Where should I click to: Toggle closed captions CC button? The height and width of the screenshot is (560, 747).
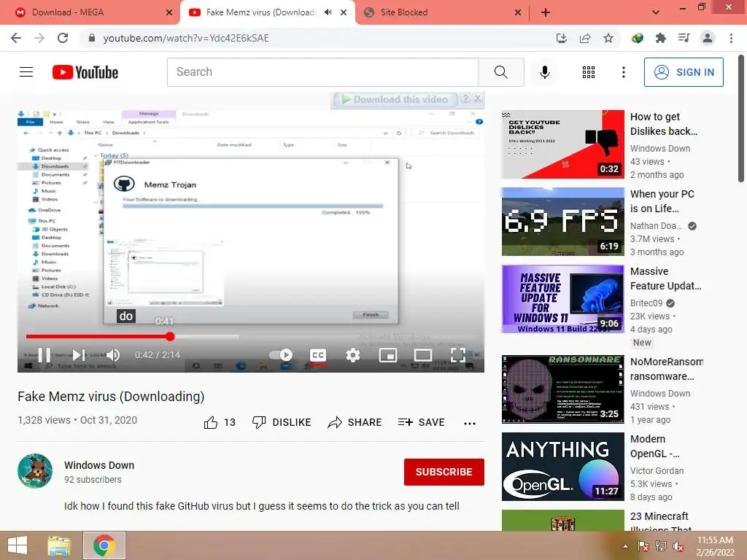coord(318,355)
